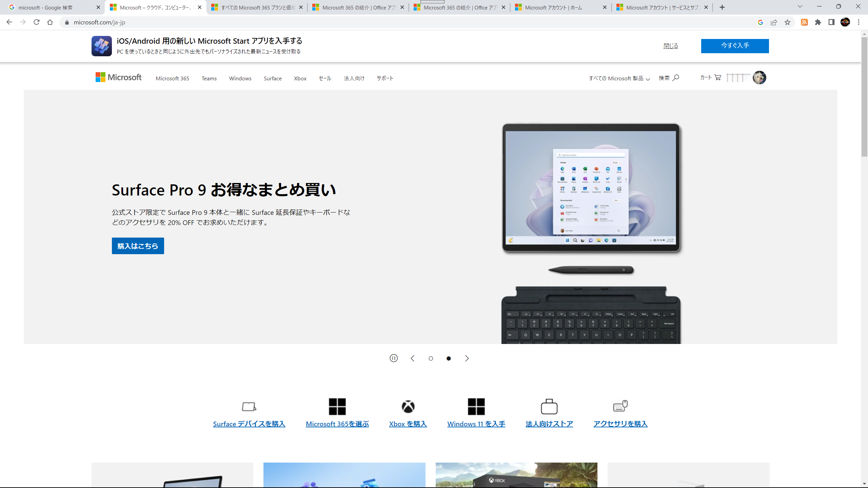The height and width of the screenshot is (488, 868).
Task: Reload the page using the refresh icon
Action: 36,22
